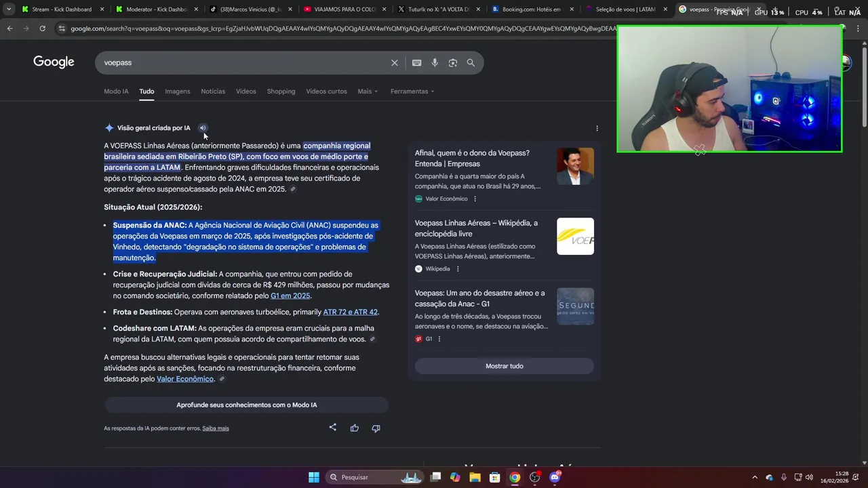
Task: Open Microsoft Store from the taskbar
Action: (495, 477)
